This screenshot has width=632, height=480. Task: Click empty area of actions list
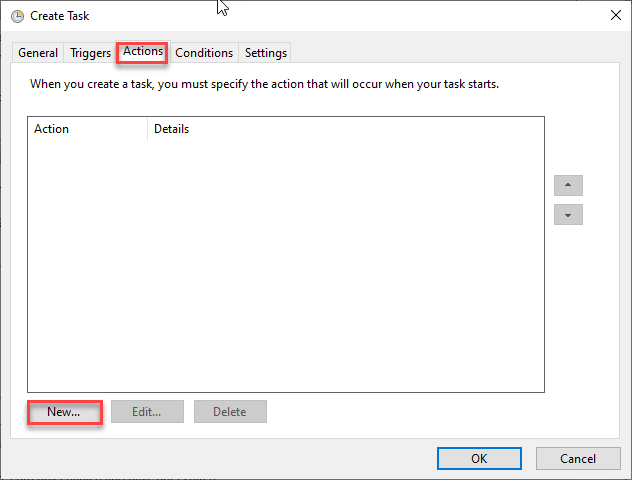pyautogui.click(x=286, y=266)
